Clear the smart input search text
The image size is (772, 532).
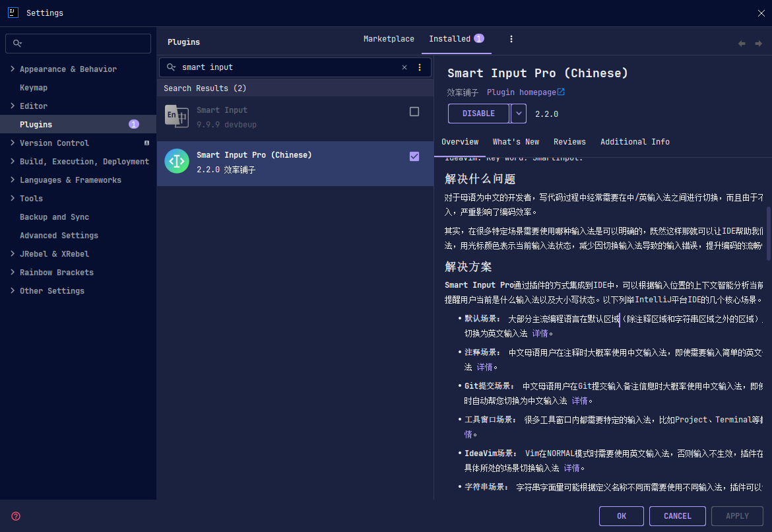[404, 67]
